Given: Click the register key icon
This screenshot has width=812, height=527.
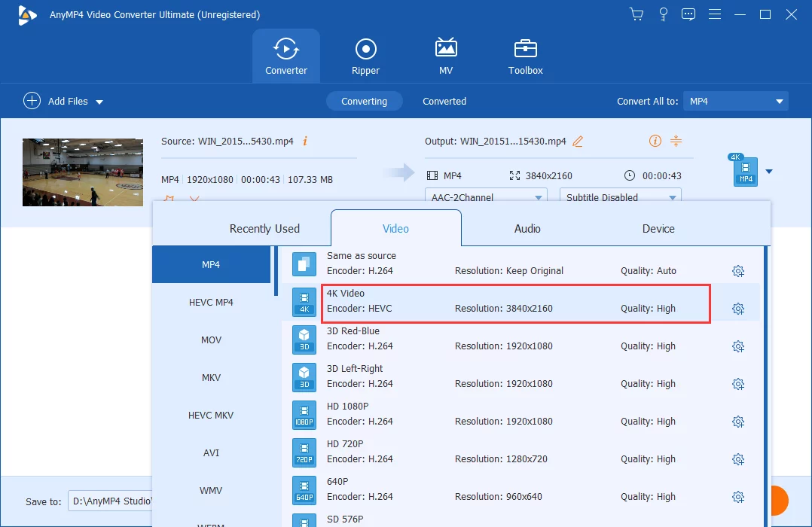Looking at the screenshot, I should 663,14.
